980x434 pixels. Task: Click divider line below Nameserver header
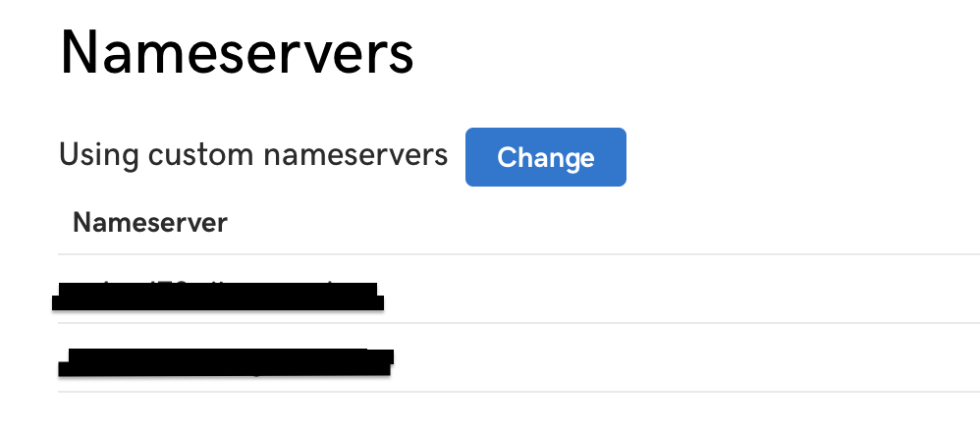coord(518,254)
